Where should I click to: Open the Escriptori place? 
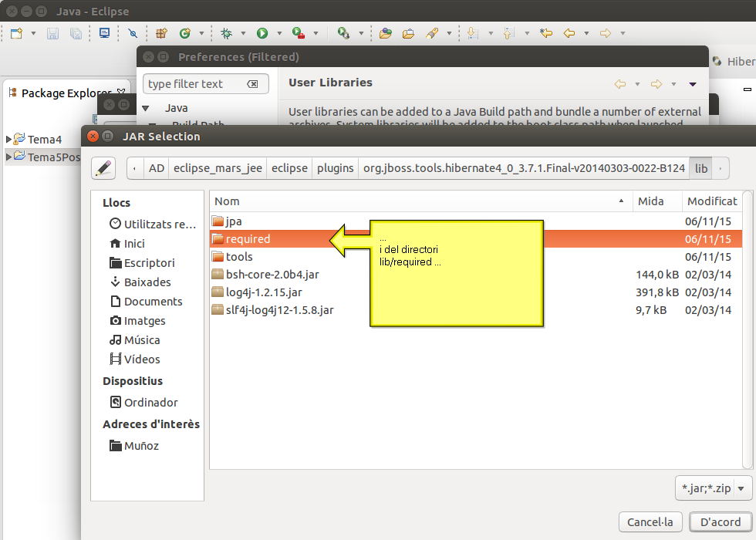(x=142, y=263)
